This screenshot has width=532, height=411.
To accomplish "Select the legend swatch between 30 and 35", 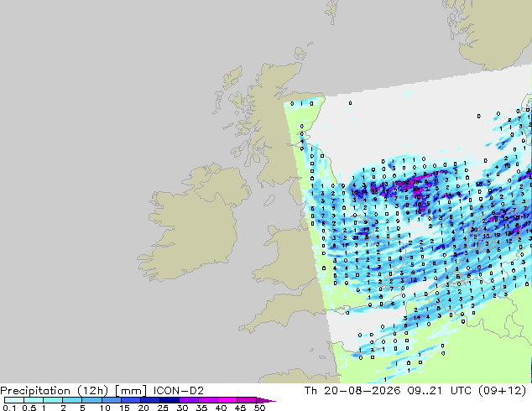I will click(x=189, y=400).
